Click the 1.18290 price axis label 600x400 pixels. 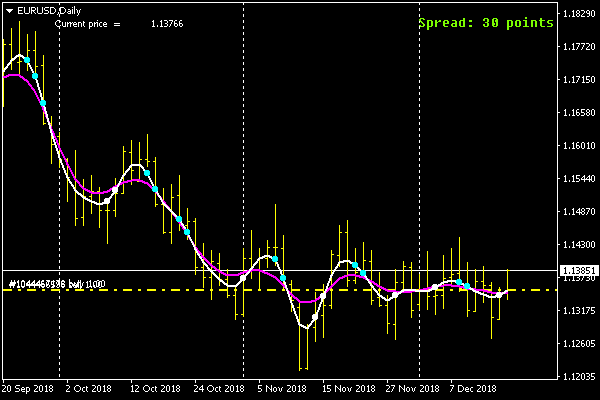coord(579,14)
